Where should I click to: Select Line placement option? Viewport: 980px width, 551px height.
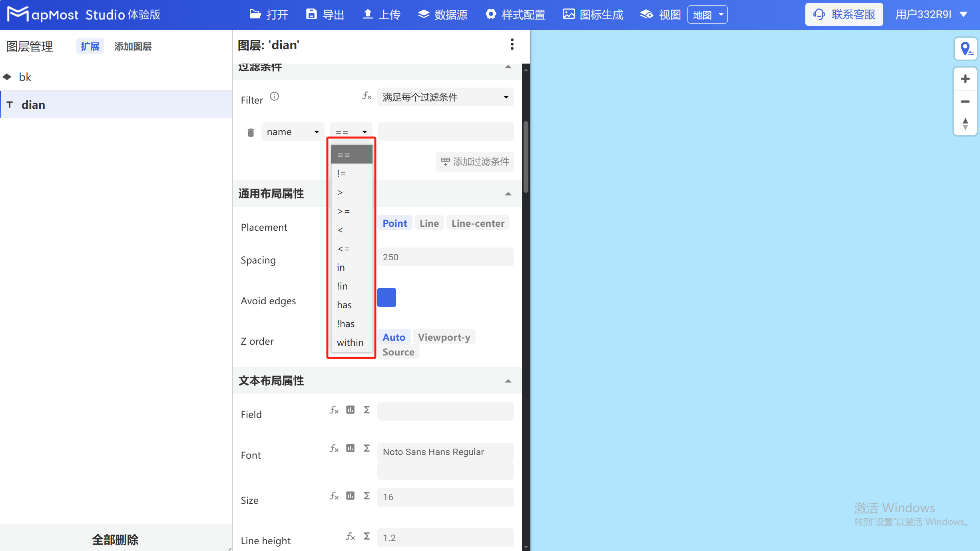tap(429, 223)
